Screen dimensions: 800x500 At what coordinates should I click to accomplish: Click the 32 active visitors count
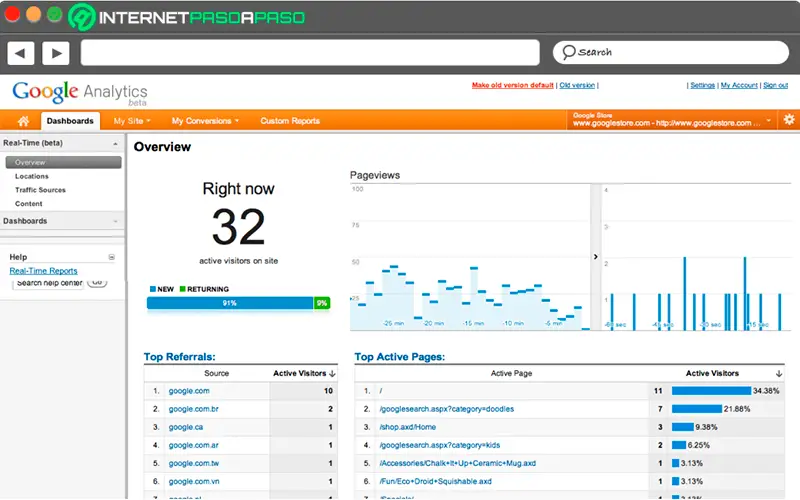click(x=238, y=227)
